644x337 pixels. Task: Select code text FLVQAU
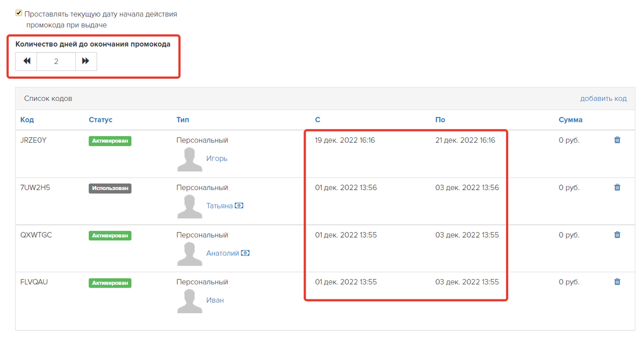[x=34, y=282]
